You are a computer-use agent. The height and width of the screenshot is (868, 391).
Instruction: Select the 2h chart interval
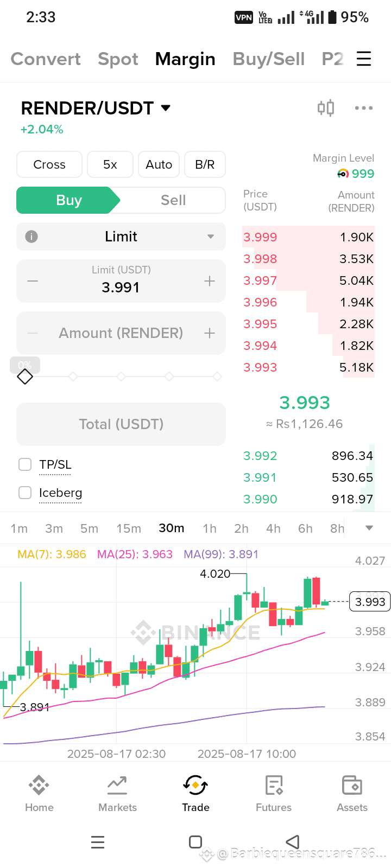coord(241,528)
